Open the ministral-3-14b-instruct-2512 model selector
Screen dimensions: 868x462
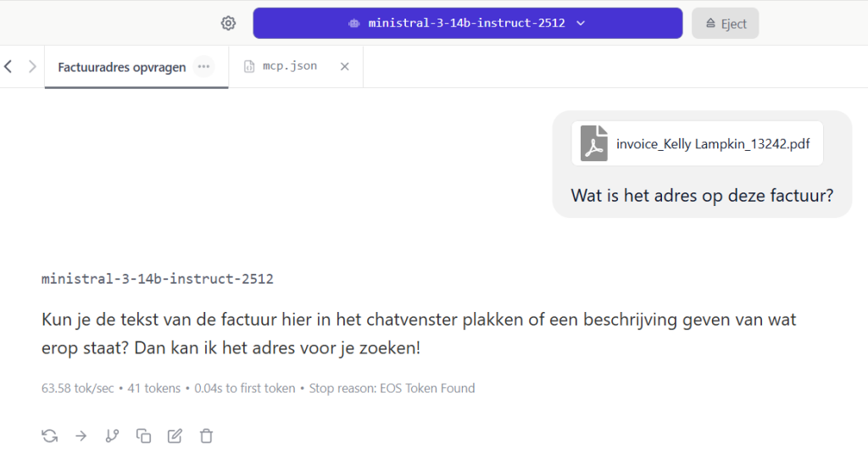coord(467,23)
